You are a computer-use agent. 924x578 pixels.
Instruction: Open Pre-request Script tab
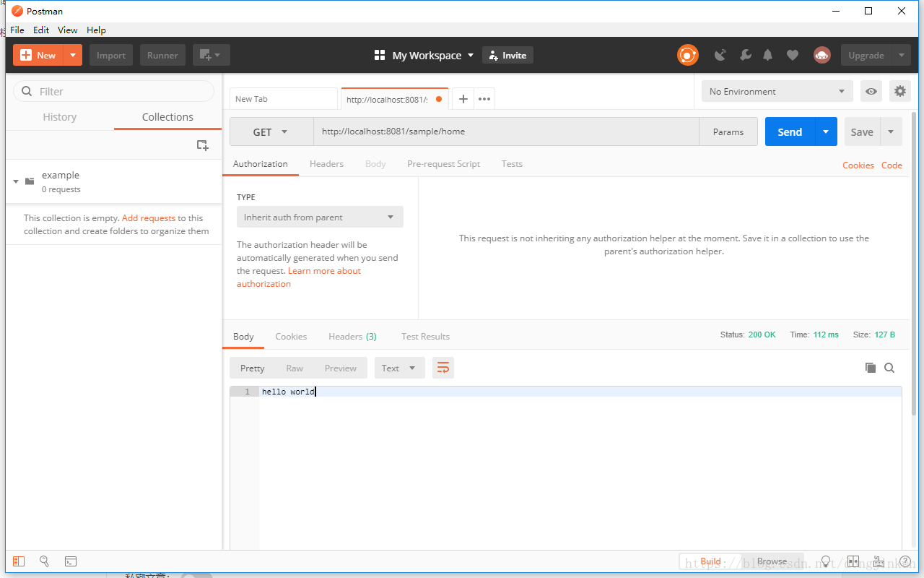click(443, 163)
